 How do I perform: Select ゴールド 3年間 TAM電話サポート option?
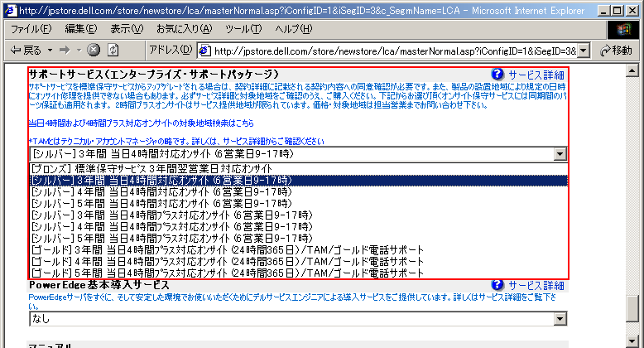(299, 249)
